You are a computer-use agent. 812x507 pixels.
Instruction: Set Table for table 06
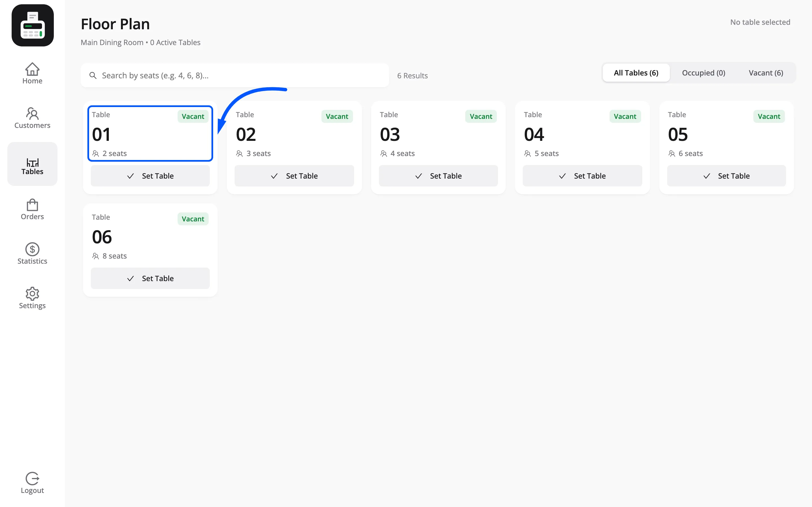[x=150, y=278]
